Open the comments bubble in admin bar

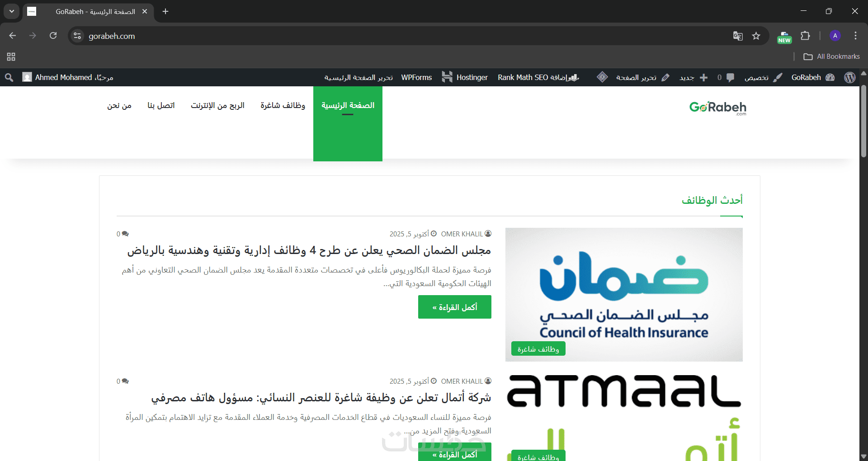click(x=726, y=77)
